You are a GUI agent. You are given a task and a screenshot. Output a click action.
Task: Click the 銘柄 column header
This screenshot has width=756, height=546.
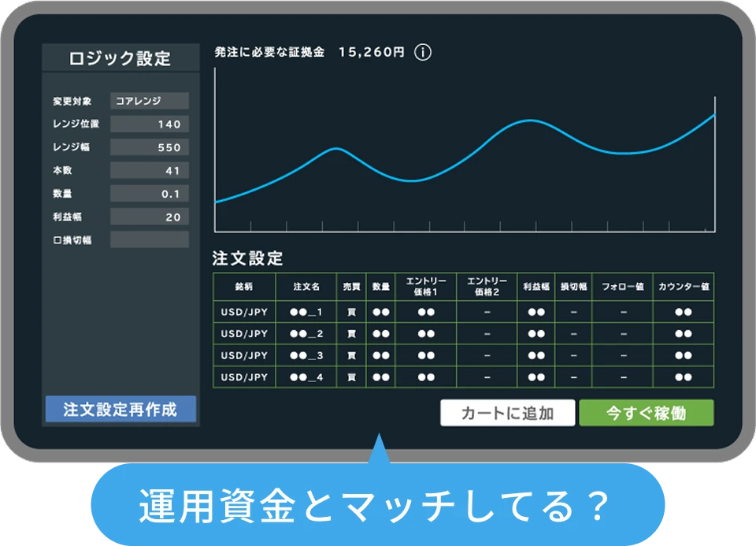(244, 287)
